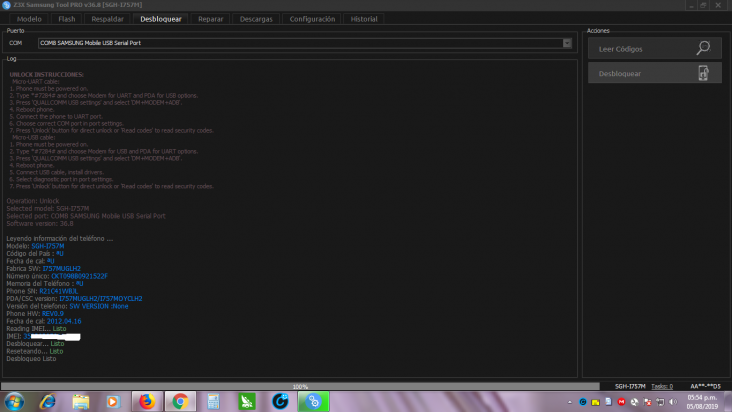Screen dimensions: 732x412
Task: Click the Z3X app icon in title bar
Action: coord(6,5)
